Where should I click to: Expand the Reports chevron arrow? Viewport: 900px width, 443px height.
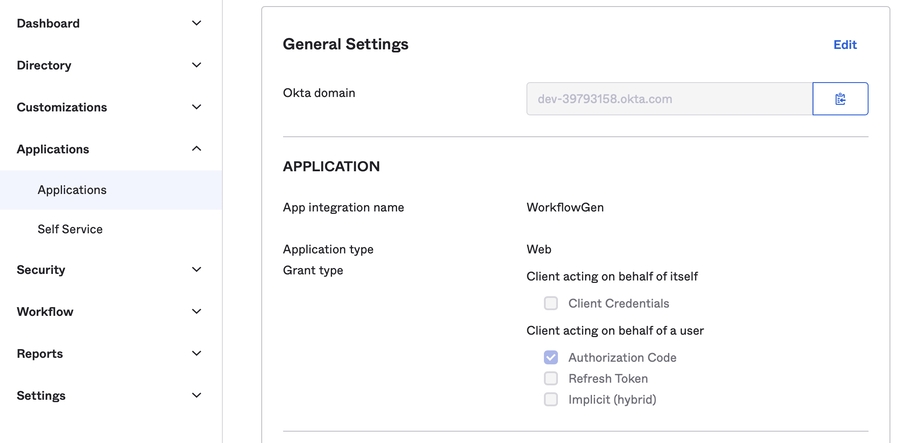tap(196, 354)
